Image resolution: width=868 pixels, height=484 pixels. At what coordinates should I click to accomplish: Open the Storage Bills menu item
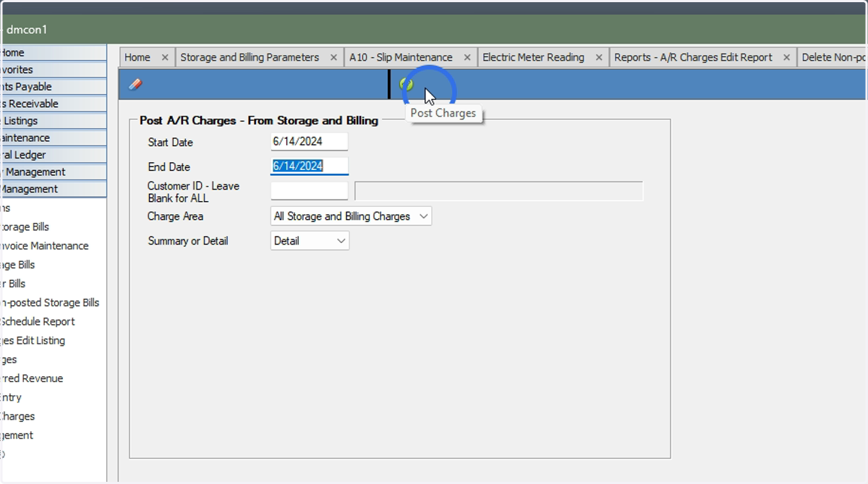point(25,226)
